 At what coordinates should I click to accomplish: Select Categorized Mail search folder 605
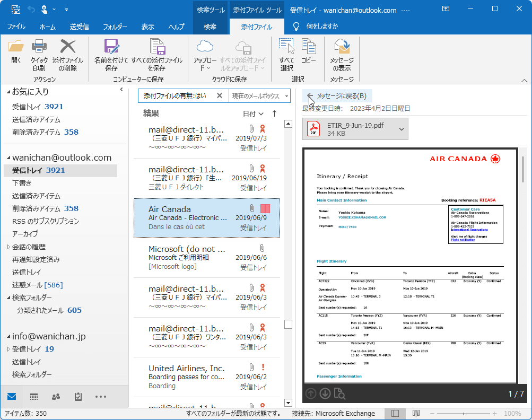tap(49, 310)
